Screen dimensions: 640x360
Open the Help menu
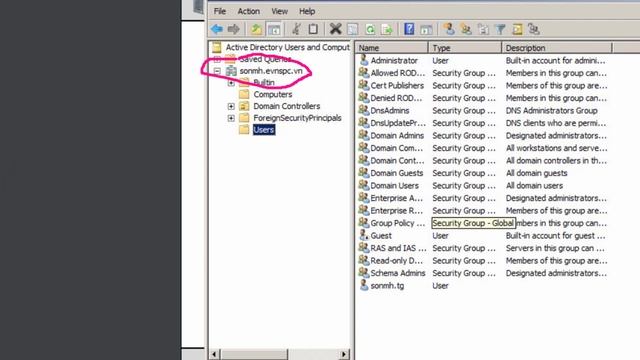307,11
